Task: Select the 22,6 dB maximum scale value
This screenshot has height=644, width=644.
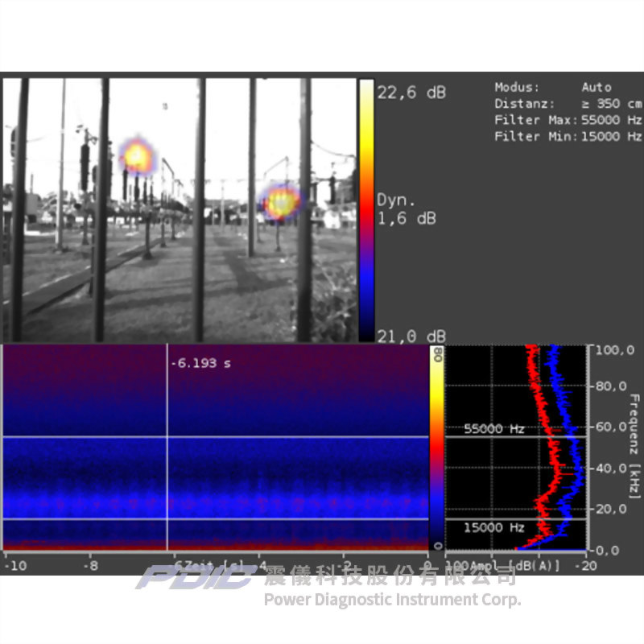Action: pyautogui.click(x=411, y=93)
